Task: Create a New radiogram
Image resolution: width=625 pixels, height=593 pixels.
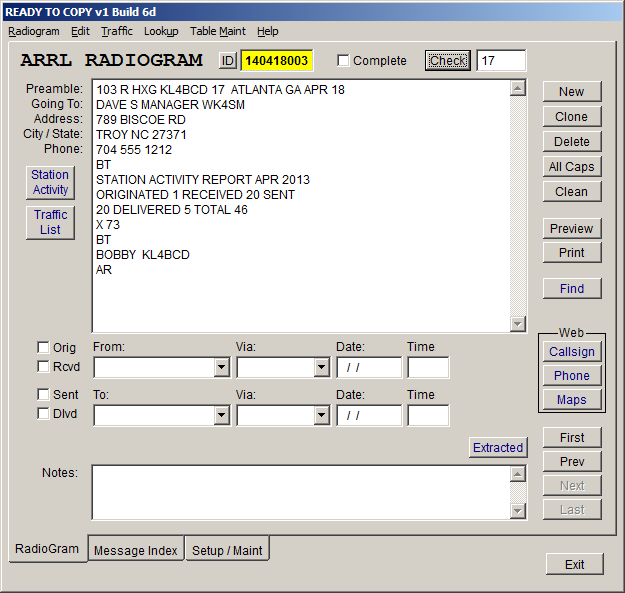Action: [572, 92]
